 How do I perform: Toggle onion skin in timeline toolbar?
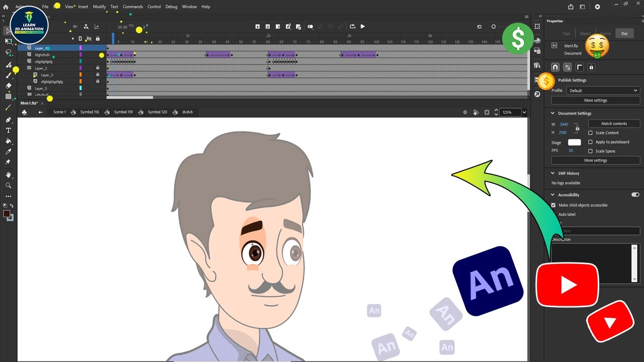click(x=310, y=27)
